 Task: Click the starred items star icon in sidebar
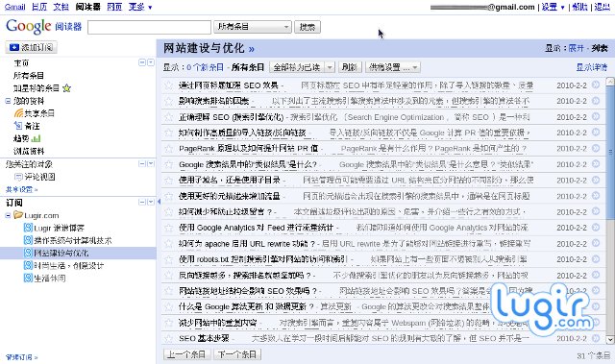[x=66, y=88]
